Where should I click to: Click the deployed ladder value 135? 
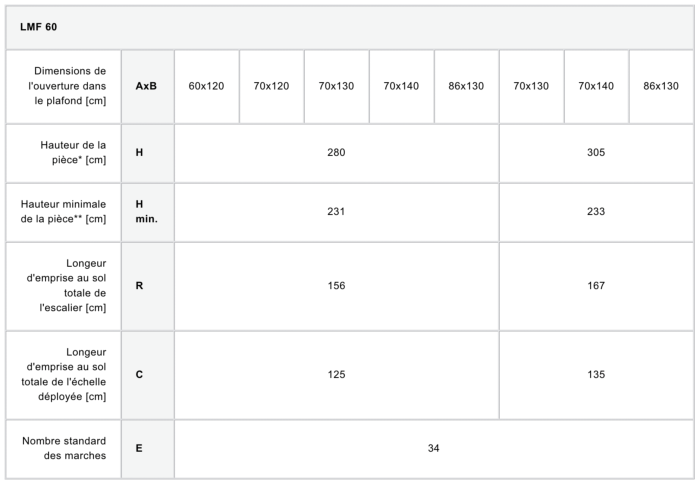tap(596, 374)
